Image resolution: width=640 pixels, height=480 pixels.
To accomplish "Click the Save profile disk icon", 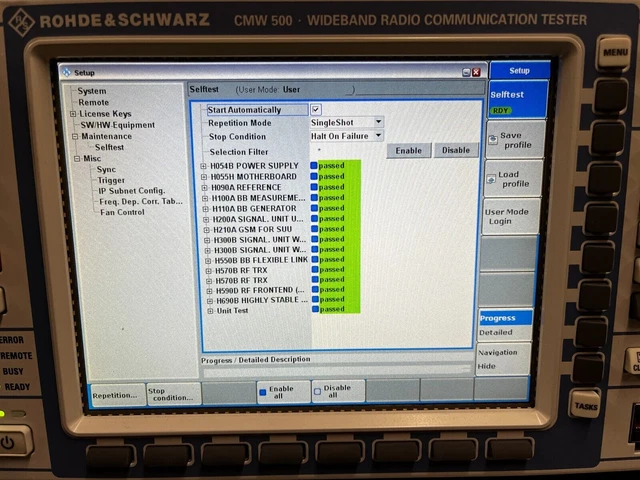I will (493, 140).
